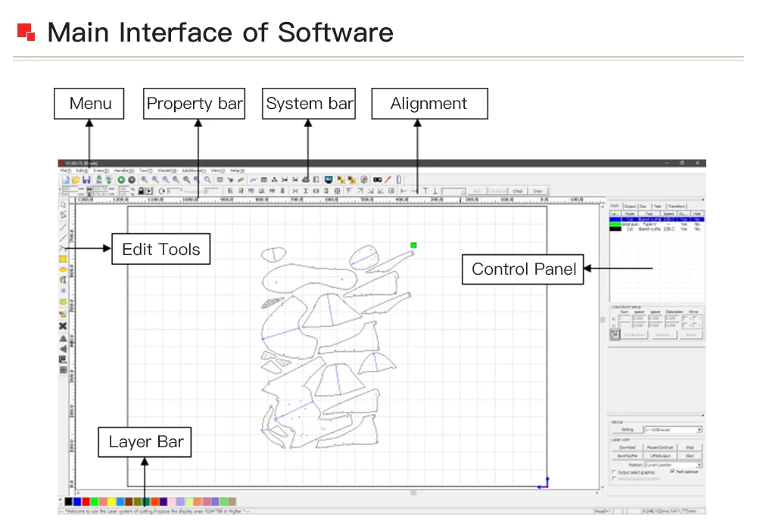Click the SaveToUFile button
This screenshot has height=532, width=757.
click(x=627, y=456)
